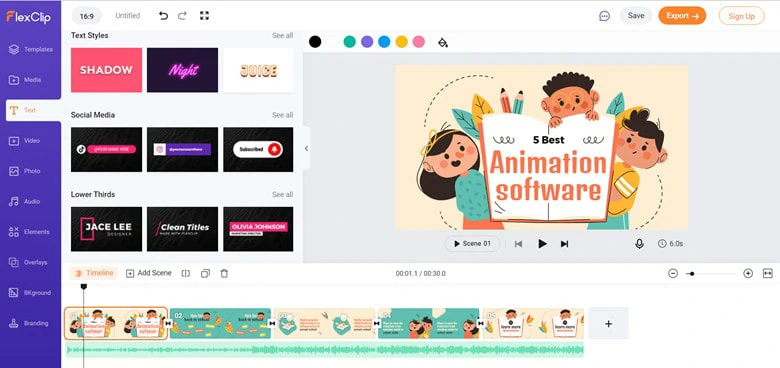Play the video preview

click(x=542, y=244)
